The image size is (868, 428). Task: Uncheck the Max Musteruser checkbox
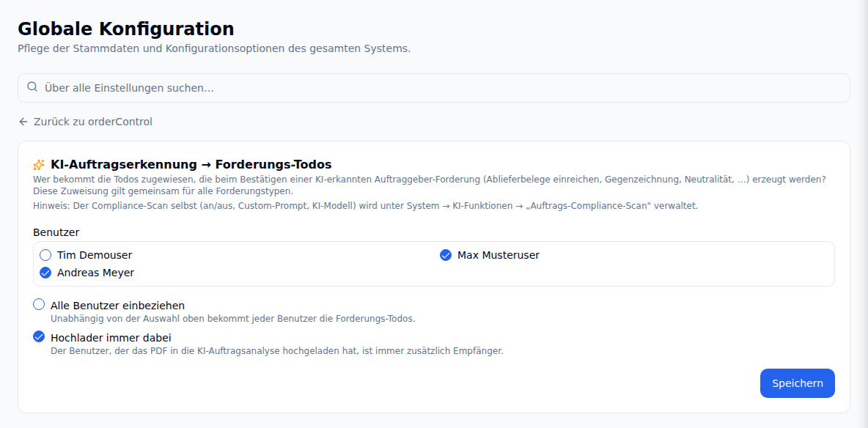[x=446, y=255]
